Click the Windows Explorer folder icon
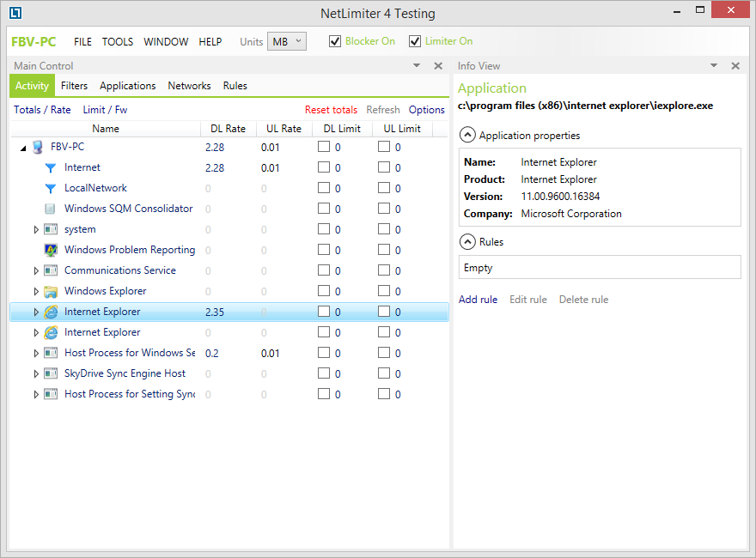Image resolution: width=756 pixels, height=558 pixels. tap(51, 292)
